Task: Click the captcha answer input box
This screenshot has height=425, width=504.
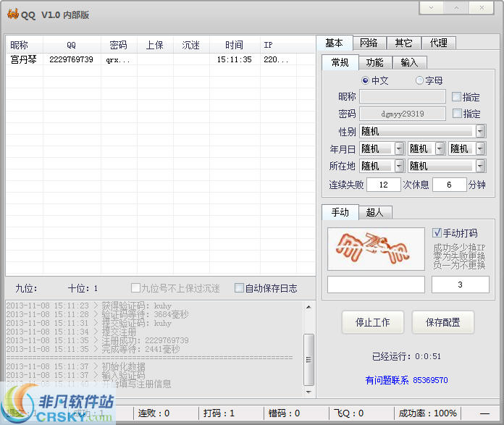Action: (376, 285)
